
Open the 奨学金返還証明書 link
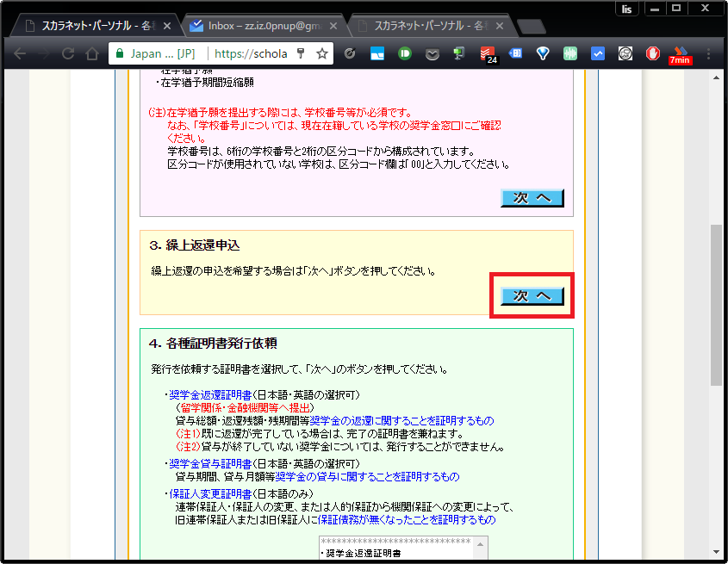210,395
